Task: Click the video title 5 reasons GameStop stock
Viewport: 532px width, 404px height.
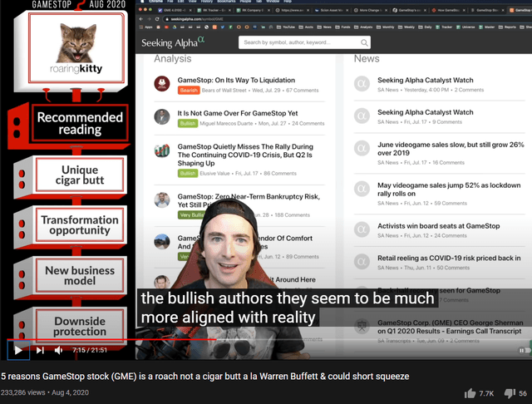Action: (x=205, y=377)
